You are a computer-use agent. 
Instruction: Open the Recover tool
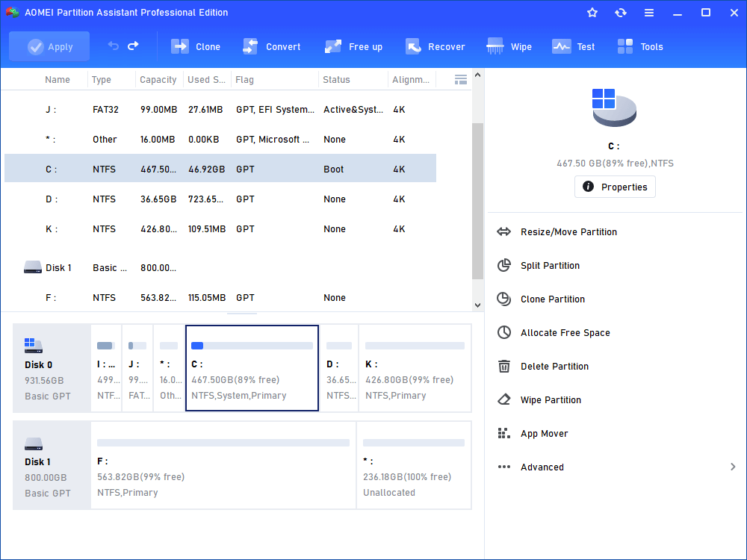(x=435, y=46)
